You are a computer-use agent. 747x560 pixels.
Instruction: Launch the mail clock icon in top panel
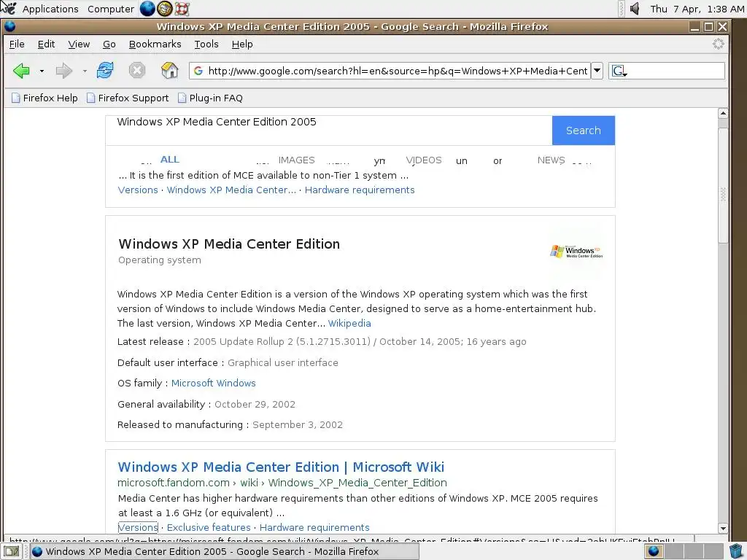(x=165, y=9)
